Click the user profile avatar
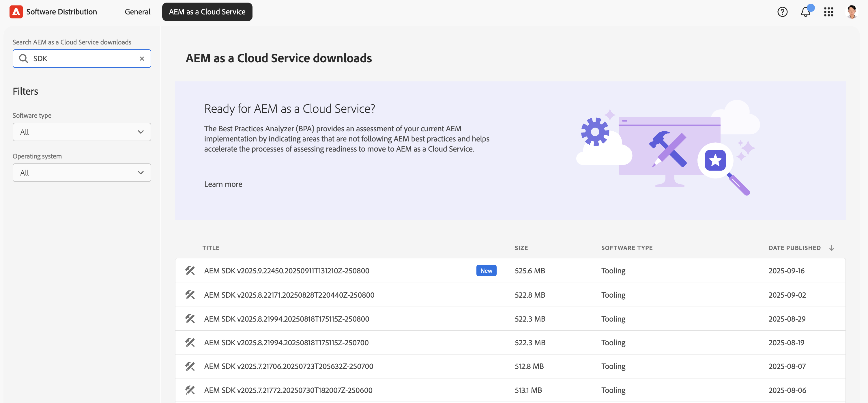 pyautogui.click(x=852, y=12)
